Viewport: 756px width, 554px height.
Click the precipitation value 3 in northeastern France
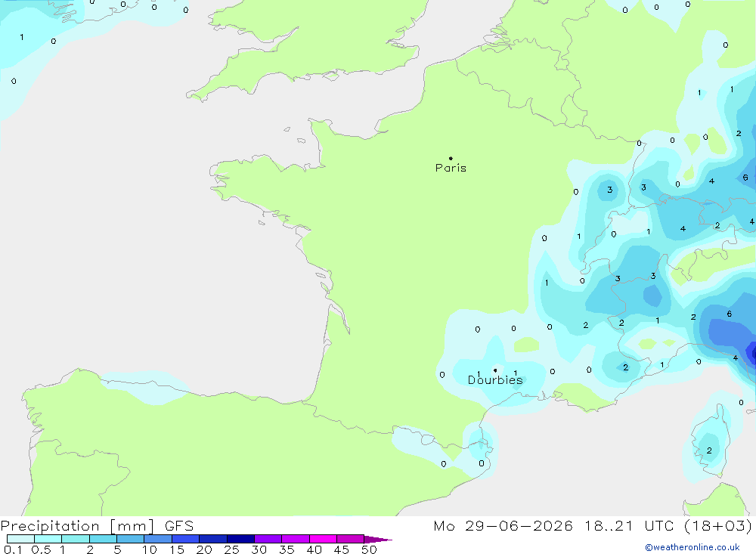(x=609, y=190)
